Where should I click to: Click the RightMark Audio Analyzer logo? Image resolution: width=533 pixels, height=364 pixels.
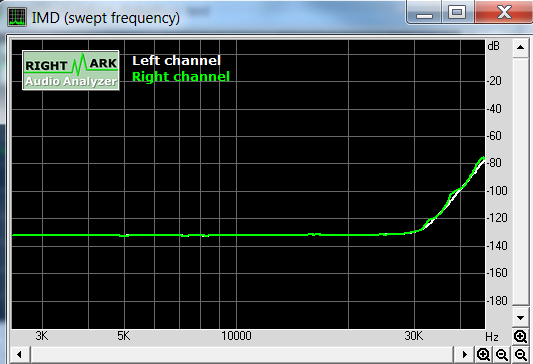point(71,70)
